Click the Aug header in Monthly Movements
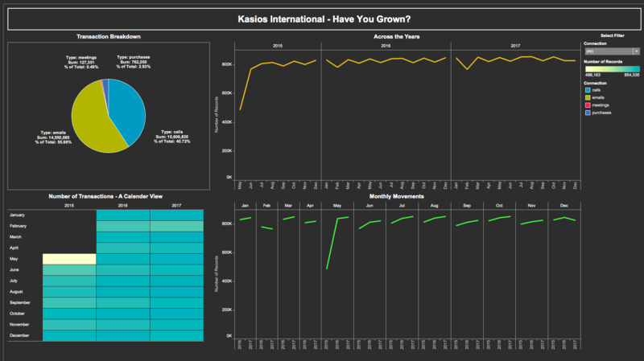 434,206
